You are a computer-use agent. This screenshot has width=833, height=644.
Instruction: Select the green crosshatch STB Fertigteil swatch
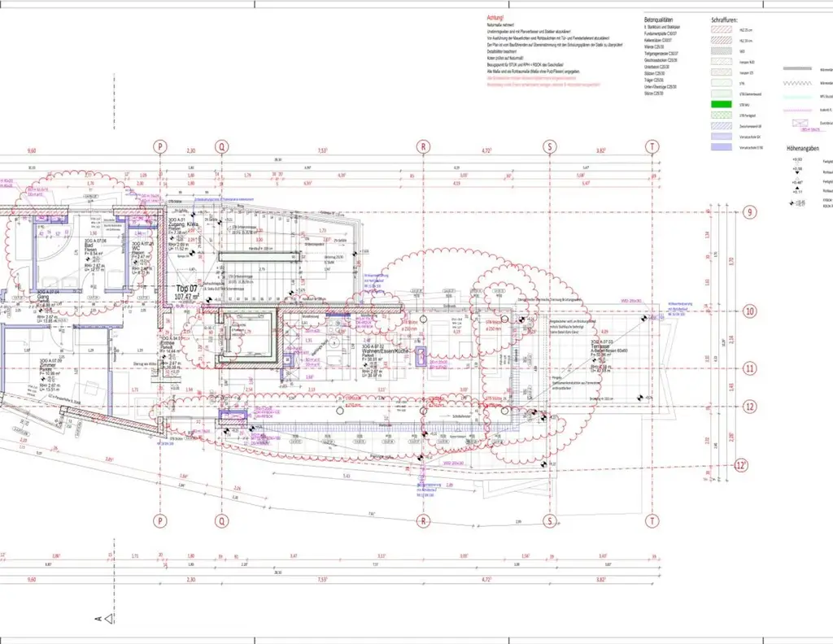[x=721, y=115]
